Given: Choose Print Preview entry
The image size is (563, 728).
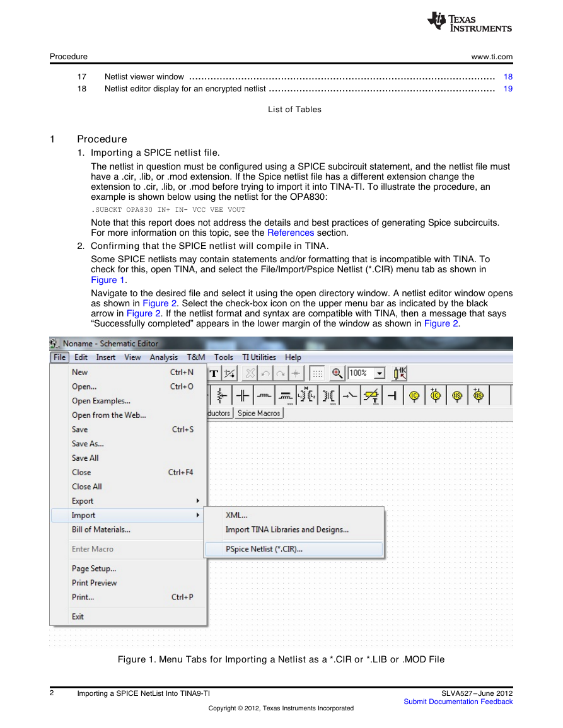Looking at the screenshot, I should pos(128,583).
